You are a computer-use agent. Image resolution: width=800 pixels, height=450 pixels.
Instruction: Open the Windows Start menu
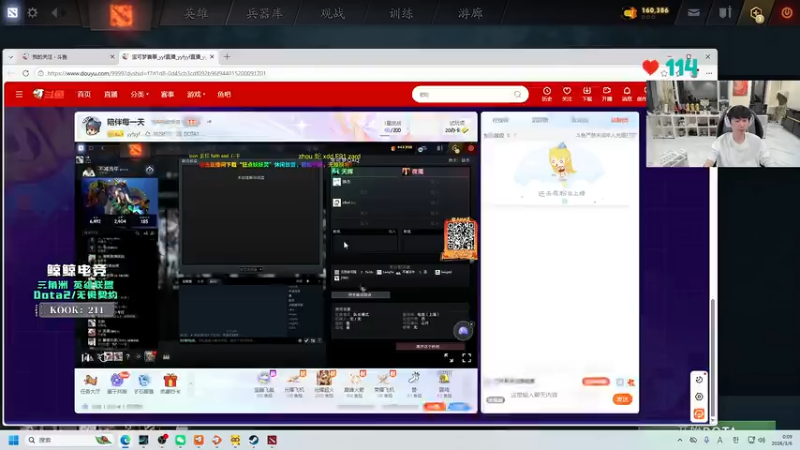pyautogui.click(x=14, y=440)
